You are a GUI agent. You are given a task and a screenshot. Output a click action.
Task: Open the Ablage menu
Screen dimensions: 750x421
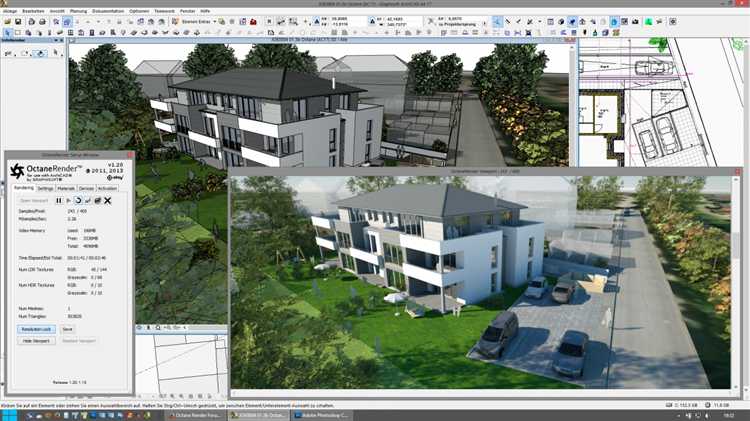[x=10, y=11]
